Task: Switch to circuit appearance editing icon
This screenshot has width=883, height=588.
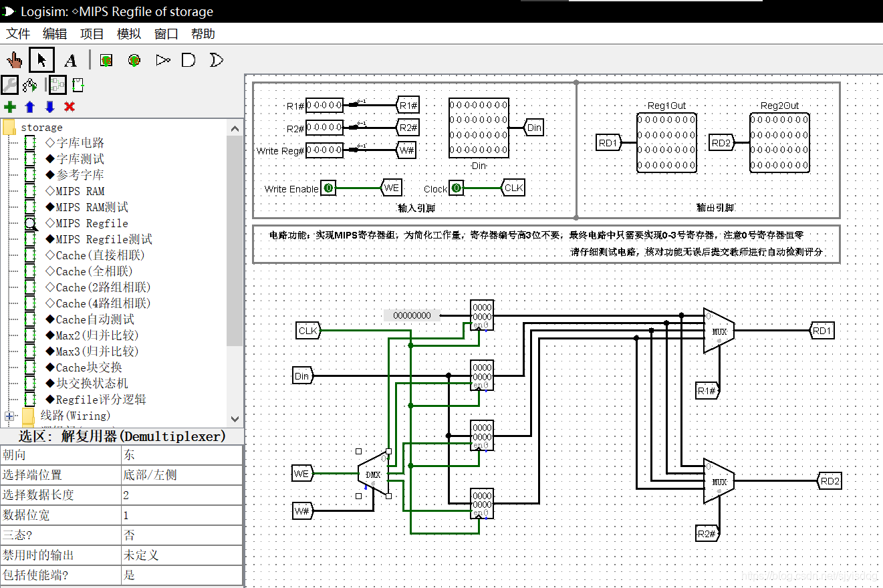Action: click(78, 85)
